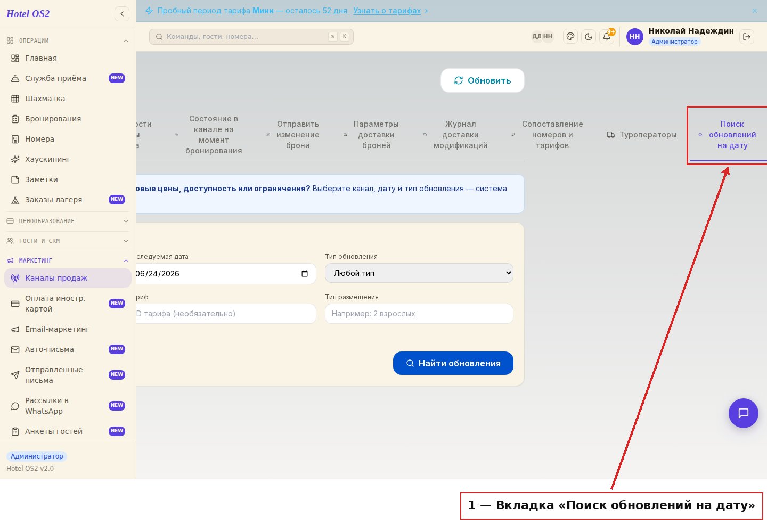
Task: Click the Заказы лагеря tent icon
Action: [15, 200]
